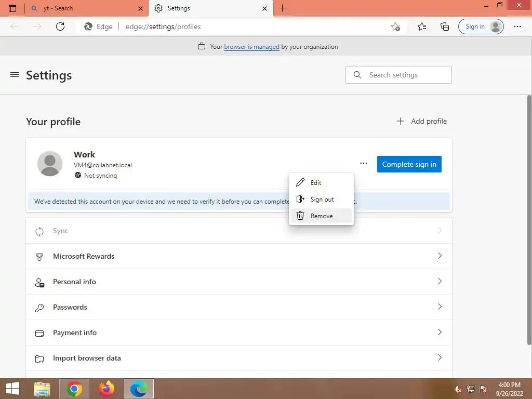Open the Personal info settings

pos(239,282)
